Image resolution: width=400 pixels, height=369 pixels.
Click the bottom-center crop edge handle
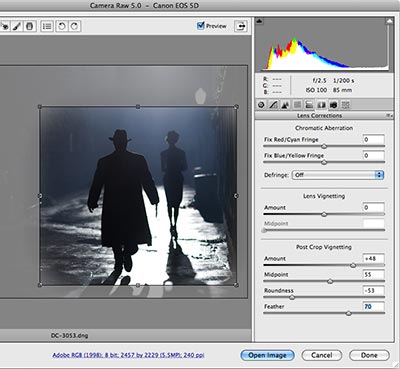[x=138, y=285]
